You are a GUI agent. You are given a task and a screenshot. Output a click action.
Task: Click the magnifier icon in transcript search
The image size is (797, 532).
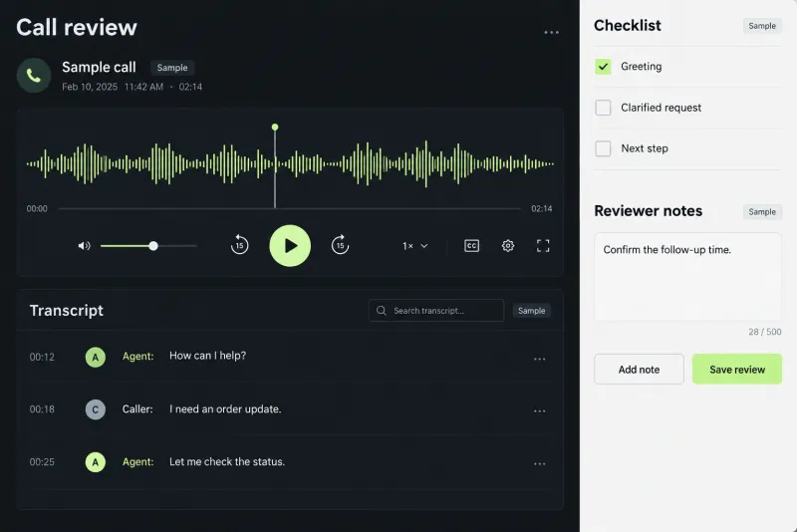click(381, 311)
